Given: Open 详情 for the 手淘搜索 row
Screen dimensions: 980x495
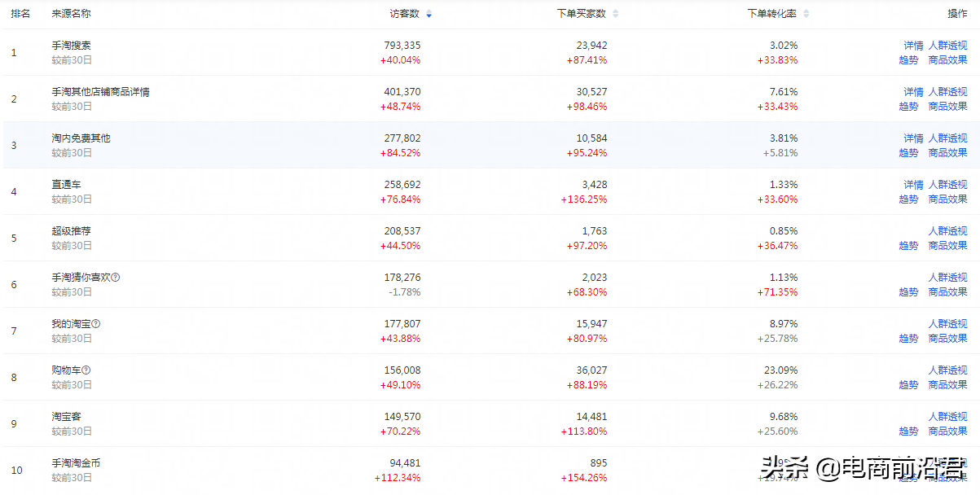Looking at the screenshot, I should click(913, 46).
